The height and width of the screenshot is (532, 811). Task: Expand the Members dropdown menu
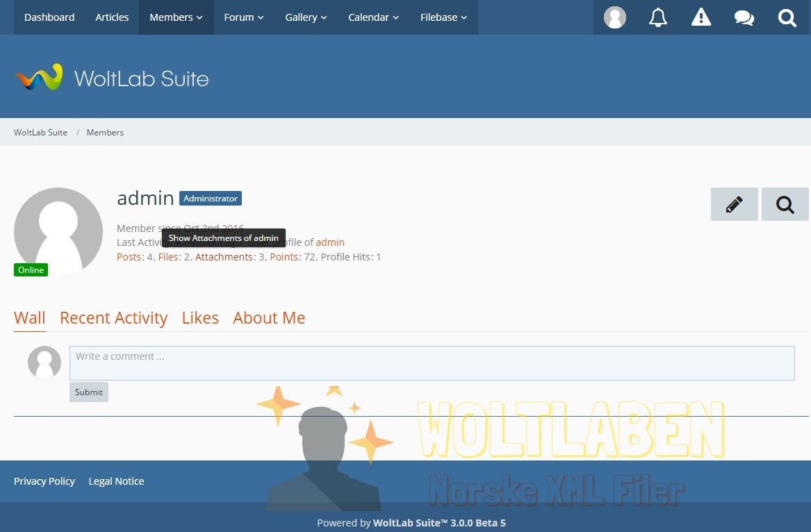[x=176, y=17]
